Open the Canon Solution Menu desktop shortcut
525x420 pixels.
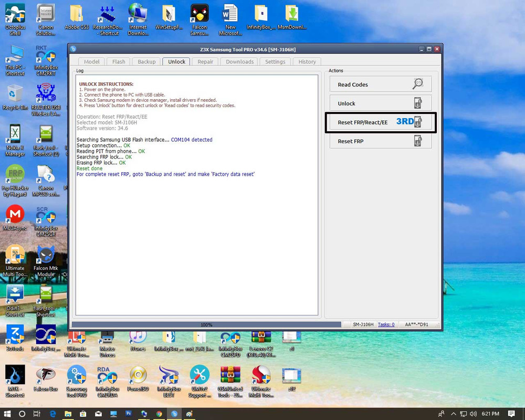(x=46, y=19)
